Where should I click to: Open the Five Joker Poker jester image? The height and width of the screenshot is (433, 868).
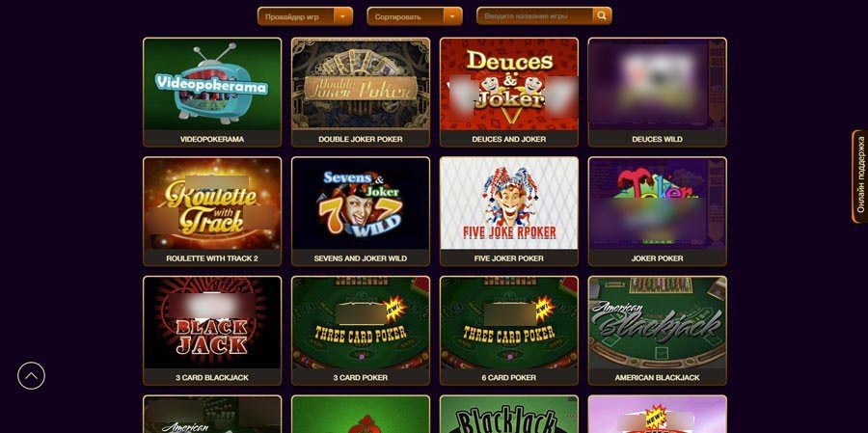pyautogui.click(x=508, y=203)
